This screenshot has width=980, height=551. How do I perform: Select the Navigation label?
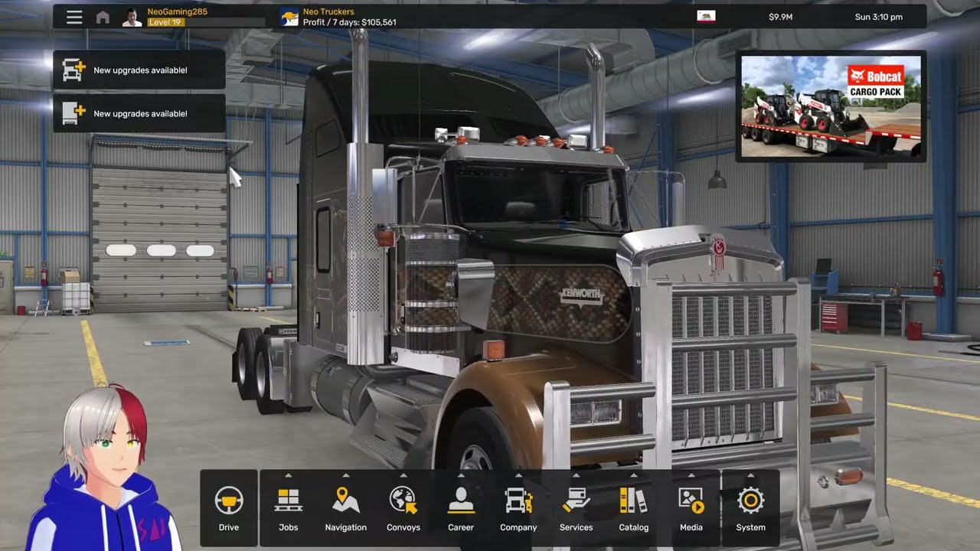(346, 527)
